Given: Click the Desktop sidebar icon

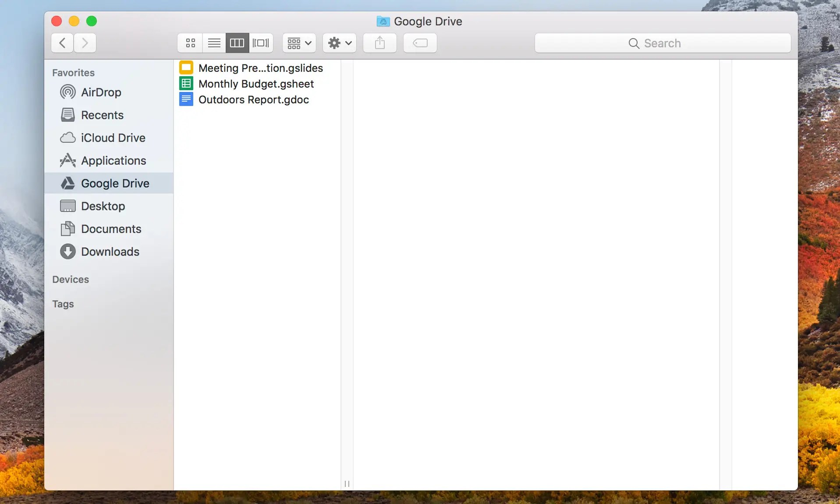Looking at the screenshot, I should point(67,206).
